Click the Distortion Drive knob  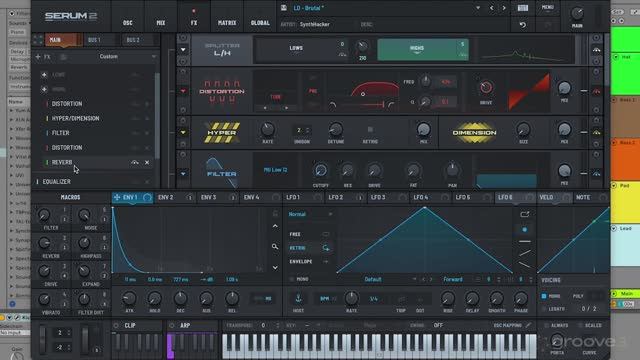point(486,87)
